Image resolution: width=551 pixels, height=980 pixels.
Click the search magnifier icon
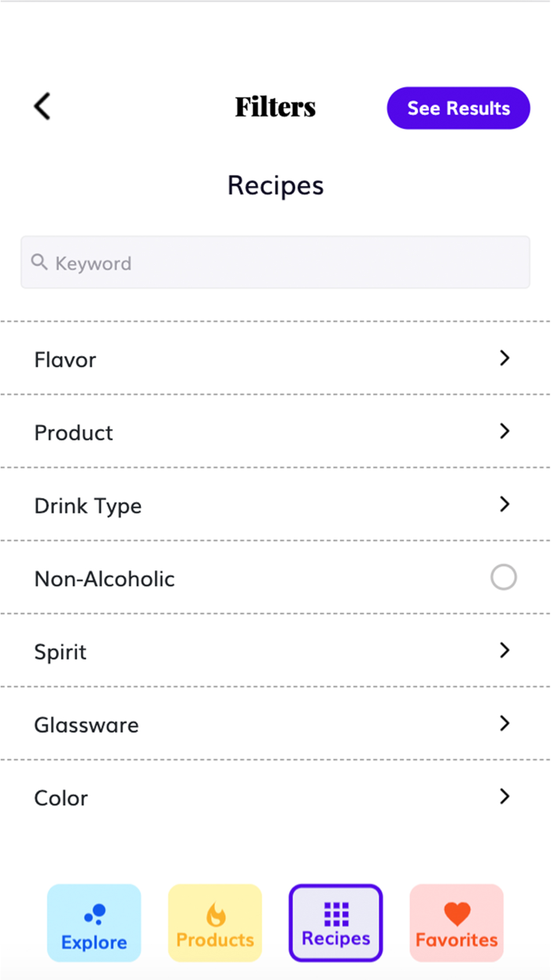point(39,261)
